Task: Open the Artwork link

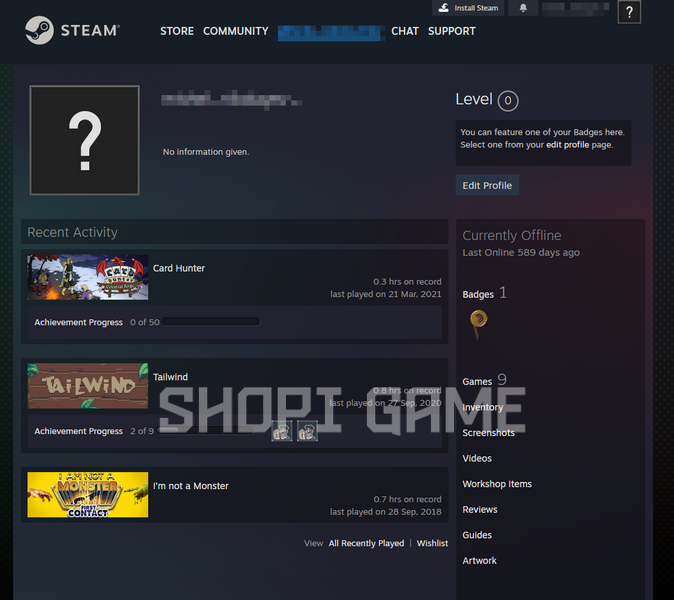Action: (x=479, y=560)
